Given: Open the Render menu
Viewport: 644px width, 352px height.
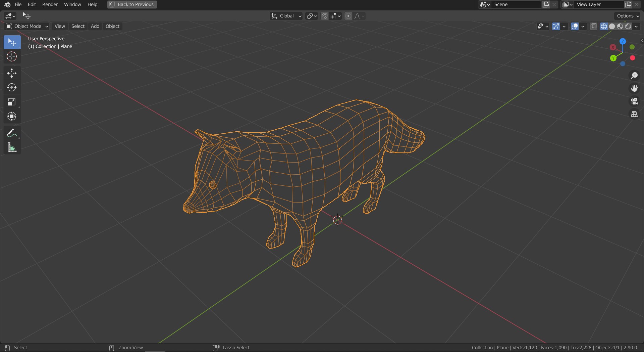Looking at the screenshot, I should pyautogui.click(x=50, y=4).
